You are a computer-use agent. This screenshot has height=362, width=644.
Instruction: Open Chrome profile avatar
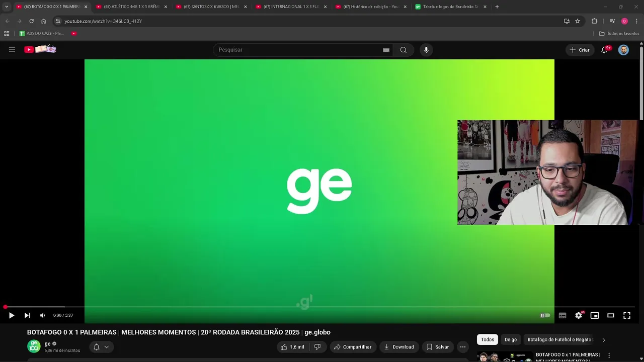[x=624, y=21]
